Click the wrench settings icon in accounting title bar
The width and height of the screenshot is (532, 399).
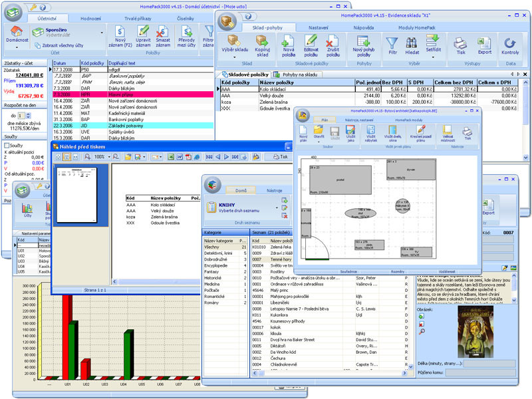pos(33,7)
